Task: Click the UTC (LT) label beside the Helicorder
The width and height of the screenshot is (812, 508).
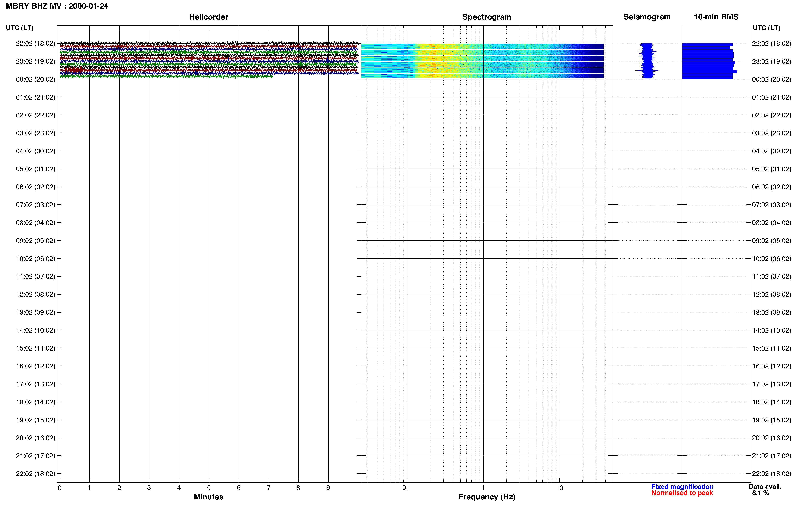Action: (x=20, y=28)
